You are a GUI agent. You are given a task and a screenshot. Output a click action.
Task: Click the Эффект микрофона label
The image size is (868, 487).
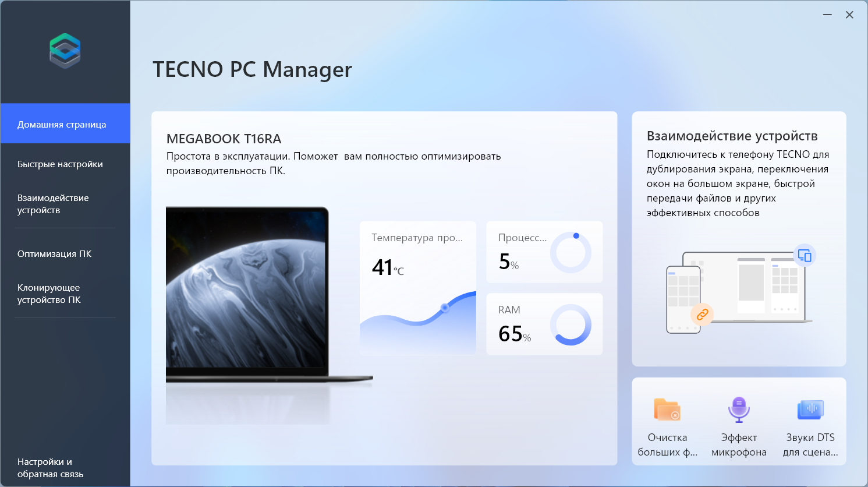(739, 444)
